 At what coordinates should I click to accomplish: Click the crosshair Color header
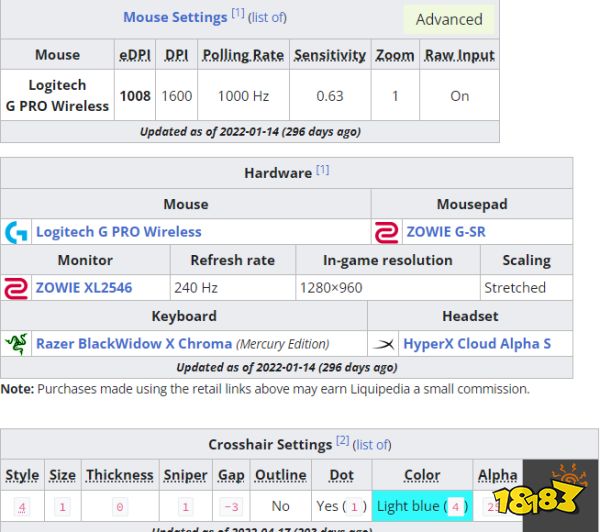pos(422,475)
